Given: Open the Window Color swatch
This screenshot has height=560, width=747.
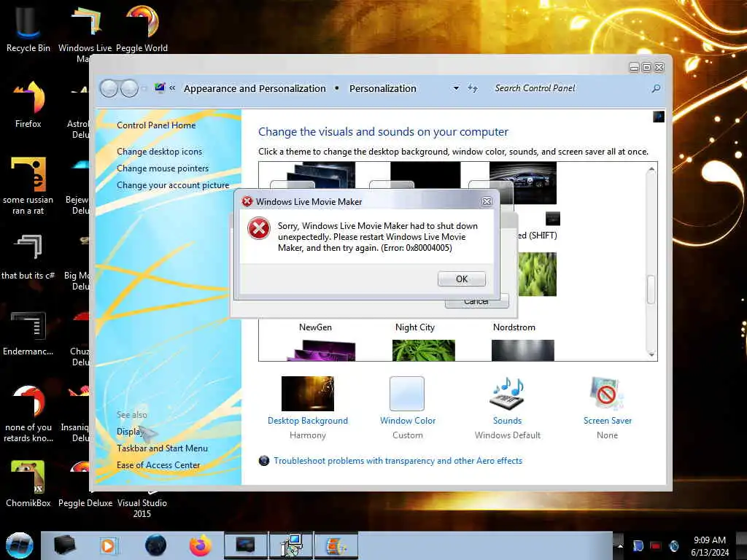Looking at the screenshot, I should click(407, 394).
